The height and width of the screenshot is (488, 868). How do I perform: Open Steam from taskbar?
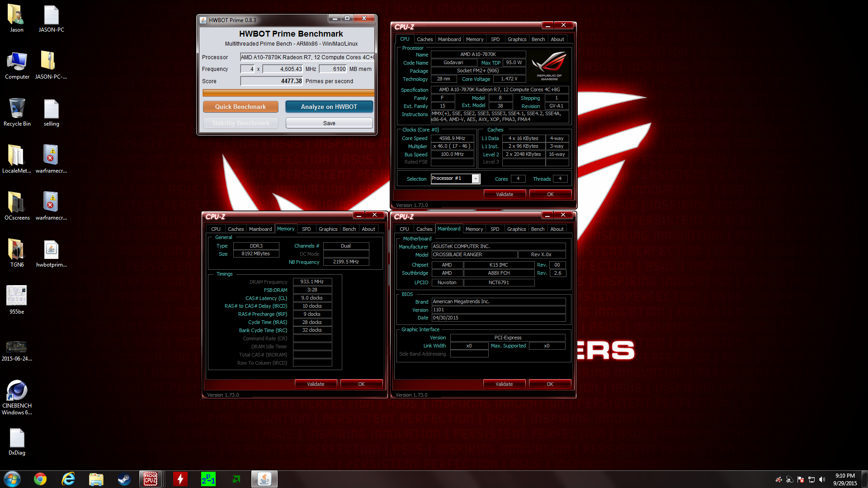click(124, 479)
